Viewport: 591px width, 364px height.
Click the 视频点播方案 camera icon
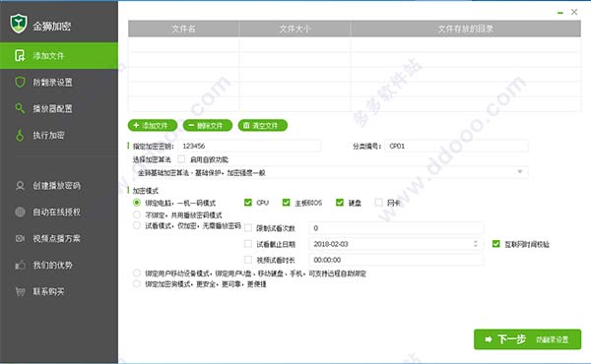pos(20,238)
